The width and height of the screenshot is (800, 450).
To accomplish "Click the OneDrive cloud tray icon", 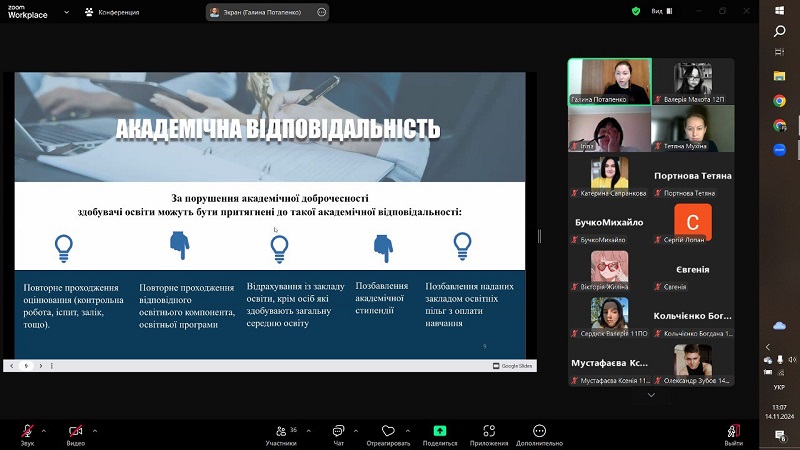I will (779, 326).
